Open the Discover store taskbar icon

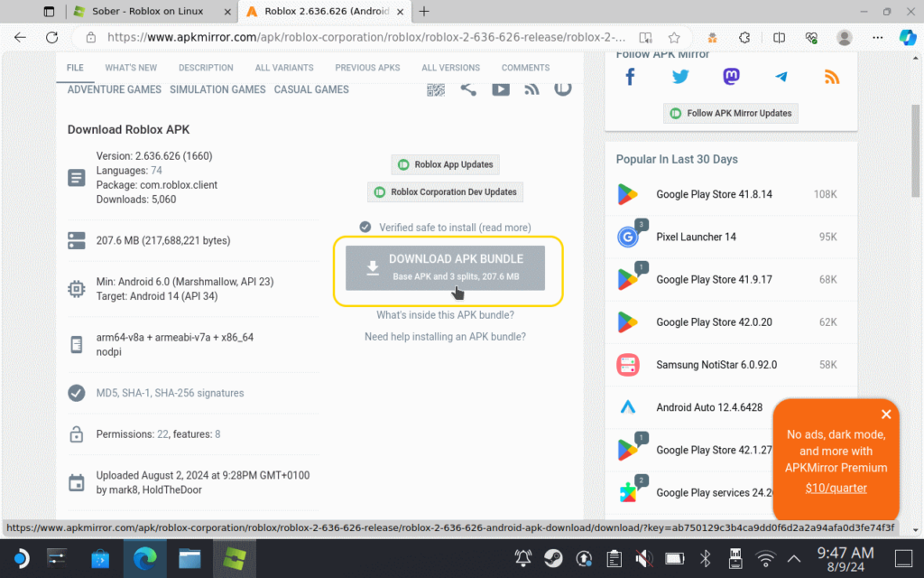tap(100, 558)
